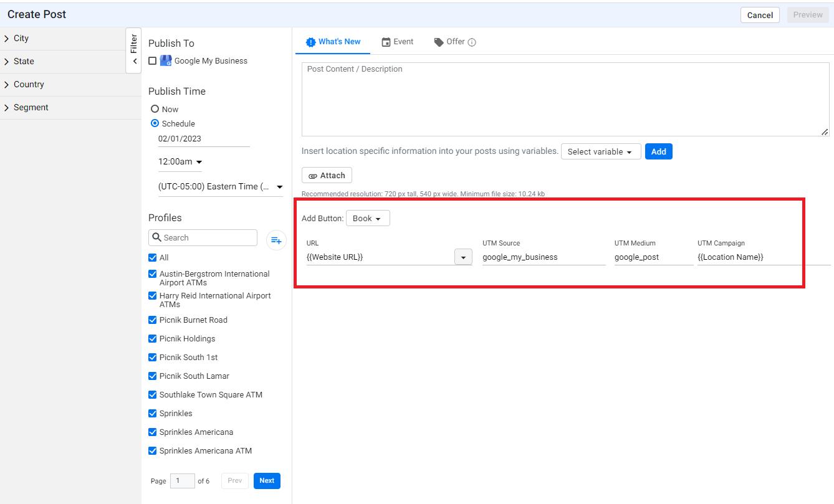Click the schedule date field 02/01/2023
The image size is (834, 504).
[x=204, y=139]
